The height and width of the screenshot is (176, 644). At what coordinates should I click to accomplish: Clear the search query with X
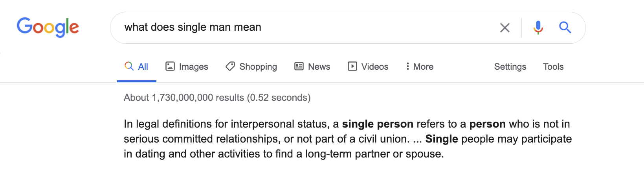(x=505, y=28)
